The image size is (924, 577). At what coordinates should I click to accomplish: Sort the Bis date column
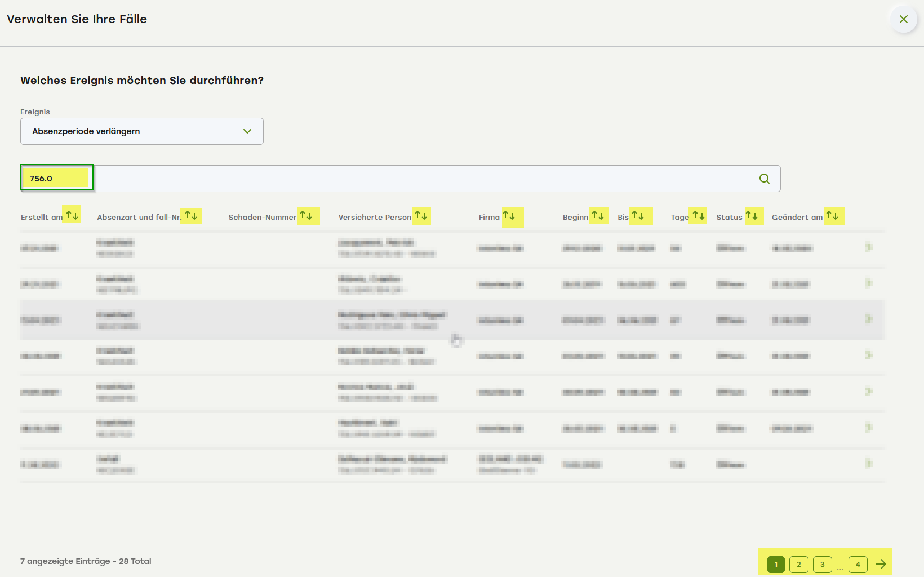coord(638,215)
